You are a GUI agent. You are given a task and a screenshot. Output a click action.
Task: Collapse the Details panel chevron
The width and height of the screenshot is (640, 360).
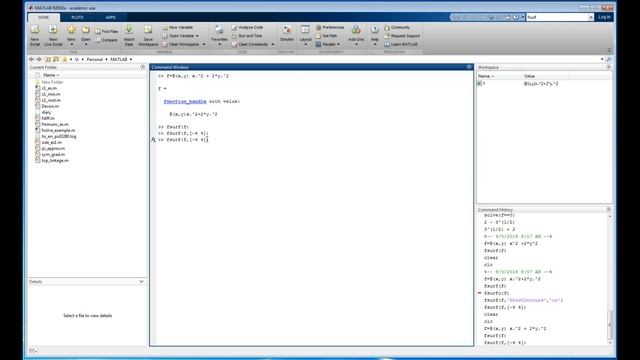[x=141, y=282]
